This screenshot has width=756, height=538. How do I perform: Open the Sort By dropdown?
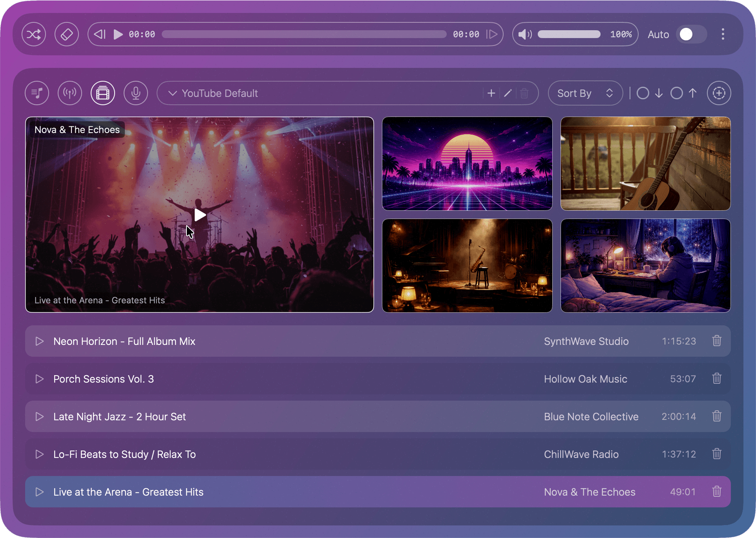(x=585, y=93)
